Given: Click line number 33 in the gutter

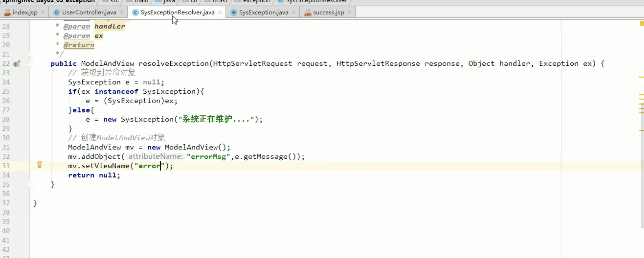Looking at the screenshot, I should pos(6,166).
